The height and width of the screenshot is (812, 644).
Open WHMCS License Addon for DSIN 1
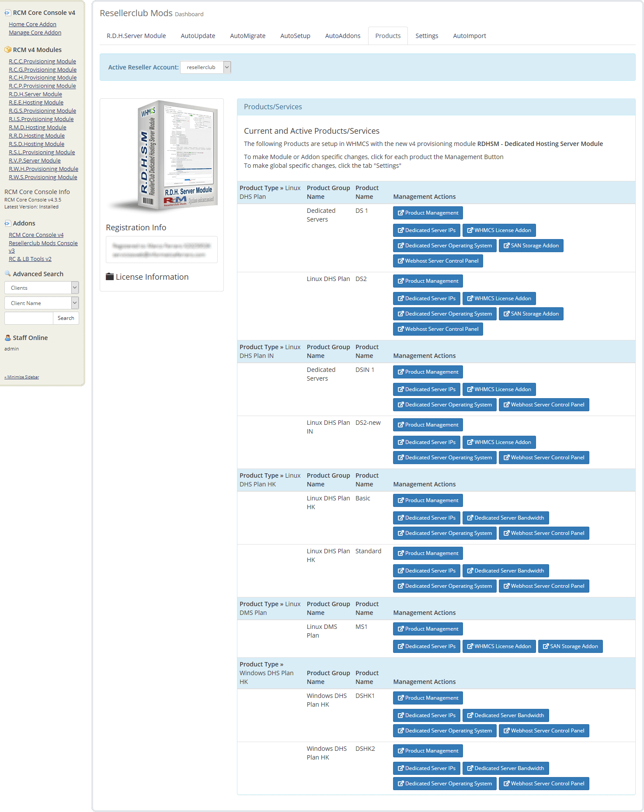click(499, 389)
